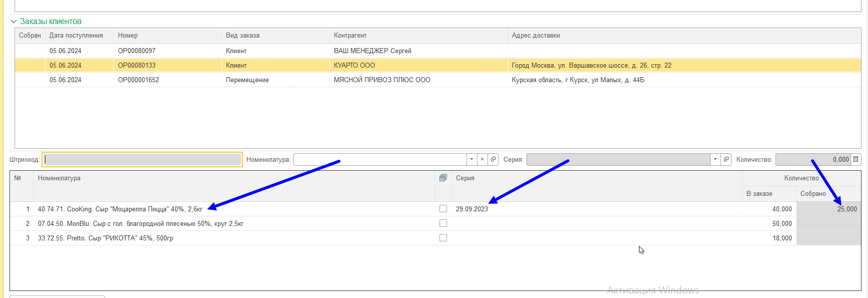The height and width of the screenshot is (298, 868).
Task: Select order OP00080133 row
Action: pyautogui.click(x=438, y=65)
